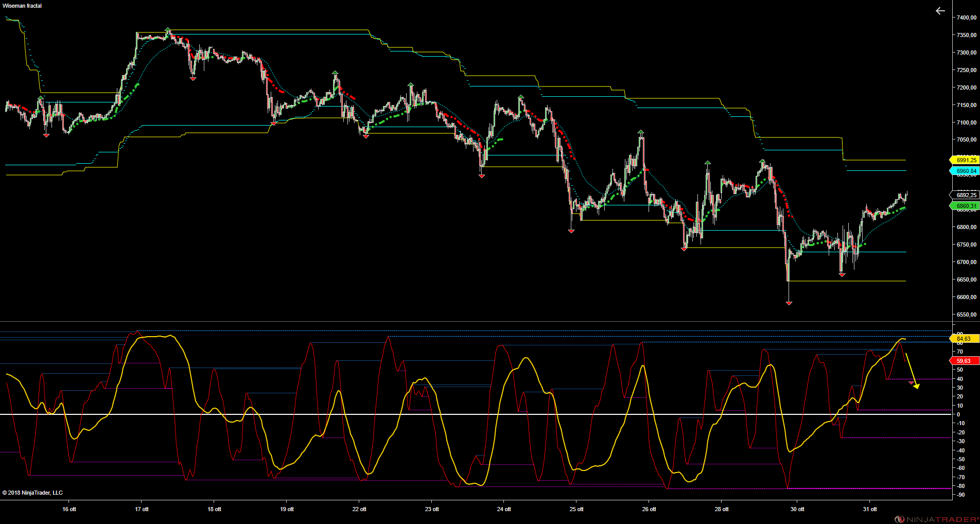980x524 pixels.
Task: Click the "16 ott" date label
Action: click(x=69, y=509)
